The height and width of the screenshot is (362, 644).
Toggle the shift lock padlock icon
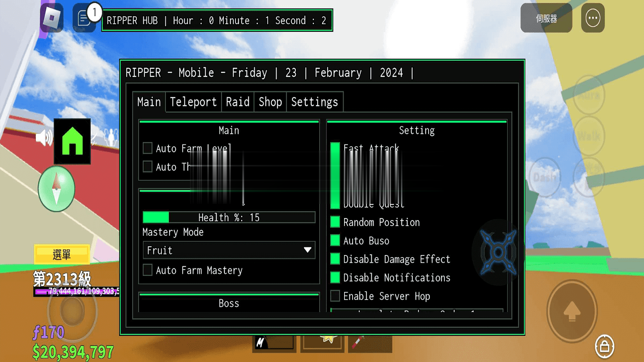(x=604, y=346)
